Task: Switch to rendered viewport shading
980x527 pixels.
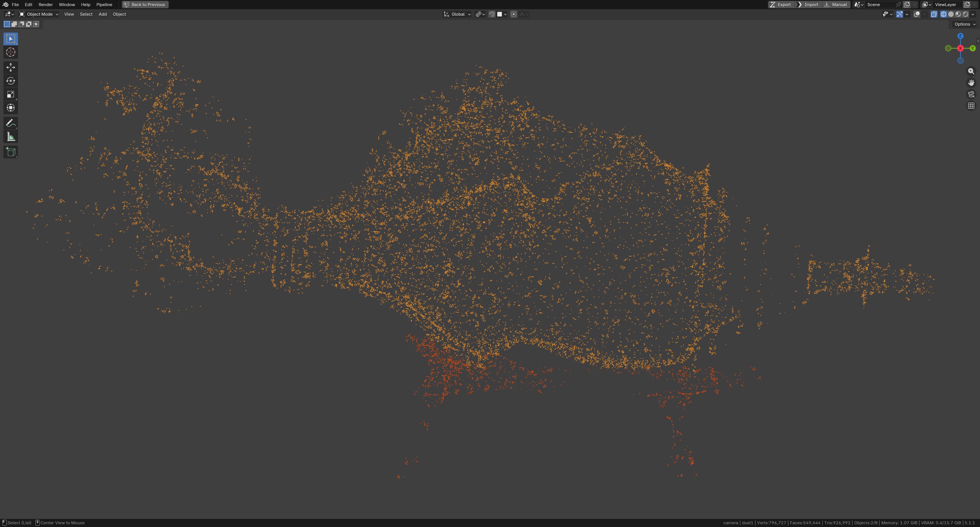Action: tap(965, 14)
